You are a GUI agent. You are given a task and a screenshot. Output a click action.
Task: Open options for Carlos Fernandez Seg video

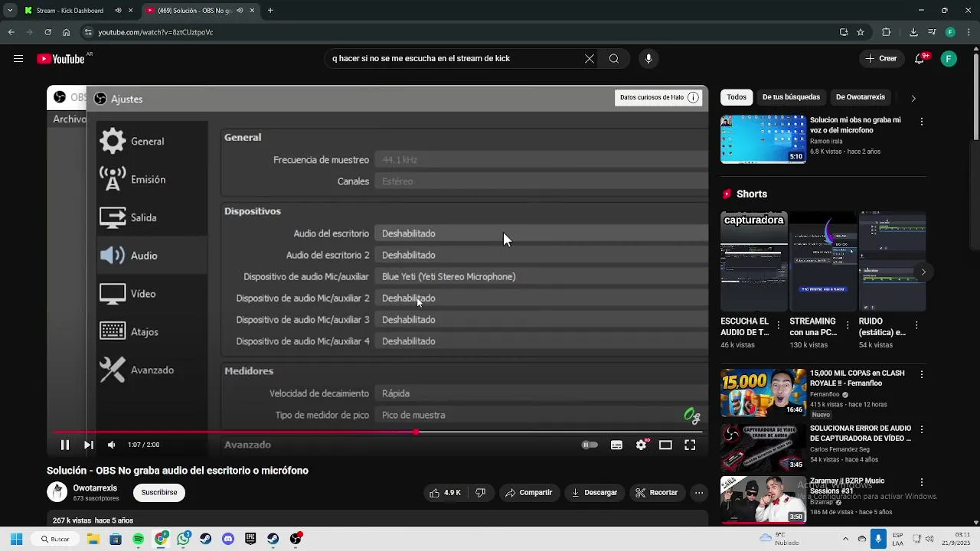(x=922, y=430)
